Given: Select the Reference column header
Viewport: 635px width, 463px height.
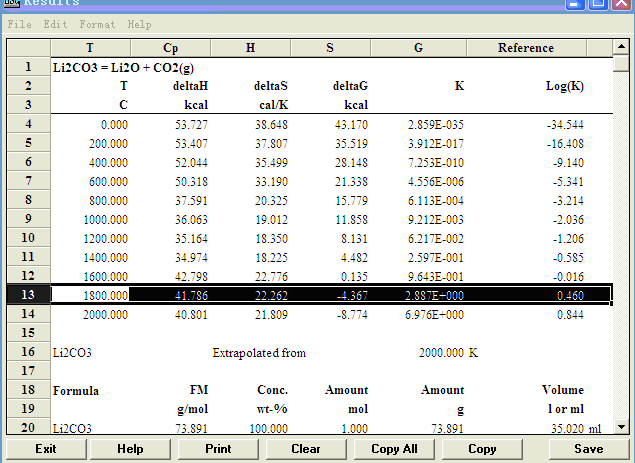Looking at the screenshot, I should pyautogui.click(x=526, y=48).
